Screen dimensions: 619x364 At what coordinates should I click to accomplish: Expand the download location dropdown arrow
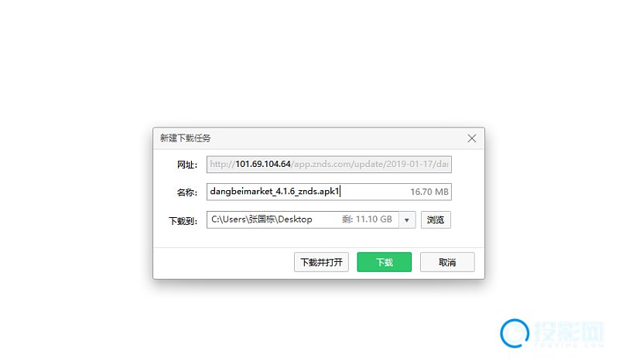point(407,220)
